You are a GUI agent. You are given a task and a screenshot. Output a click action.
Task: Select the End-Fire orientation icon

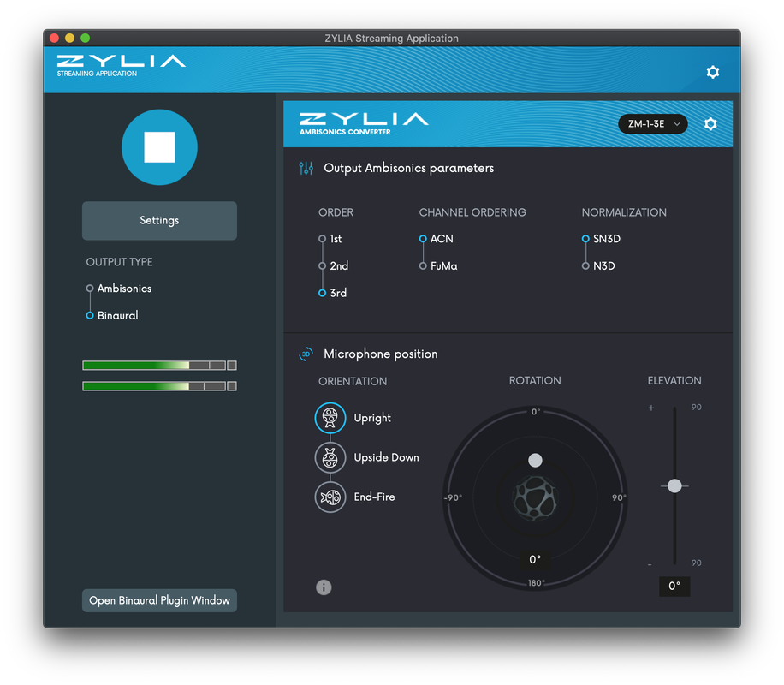coord(330,497)
